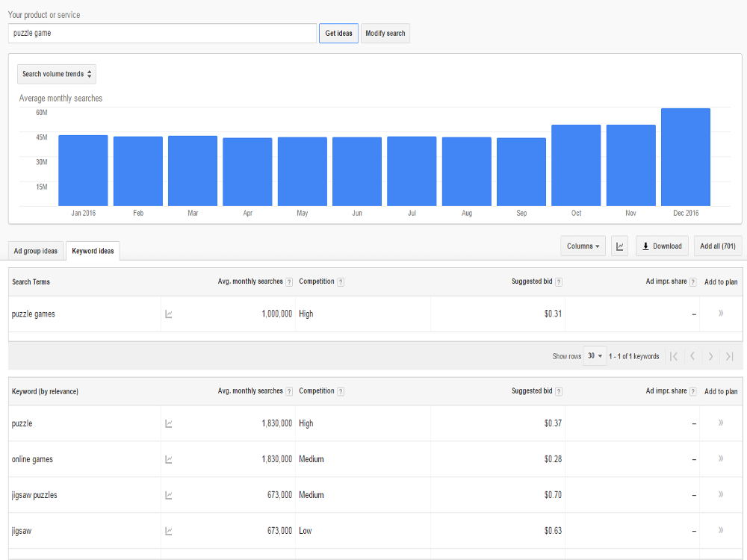747x560 pixels.
Task: Add puzzle keyword to plan arrow
Action: (x=721, y=423)
